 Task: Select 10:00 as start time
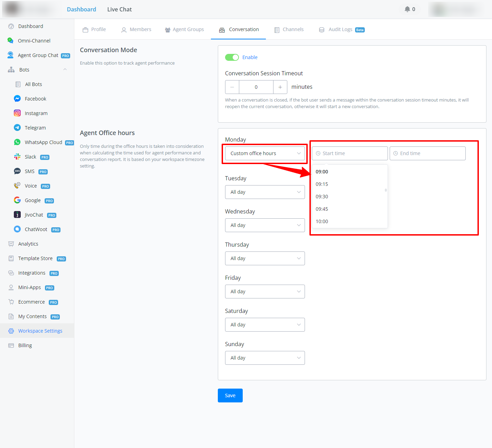pos(350,221)
